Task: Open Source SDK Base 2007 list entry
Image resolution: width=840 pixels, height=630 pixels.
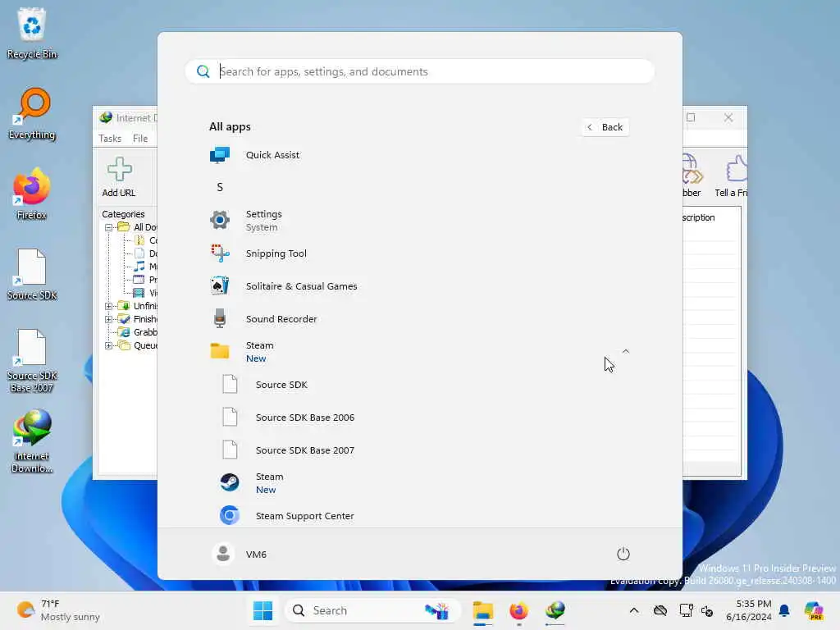Action: point(419,450)
